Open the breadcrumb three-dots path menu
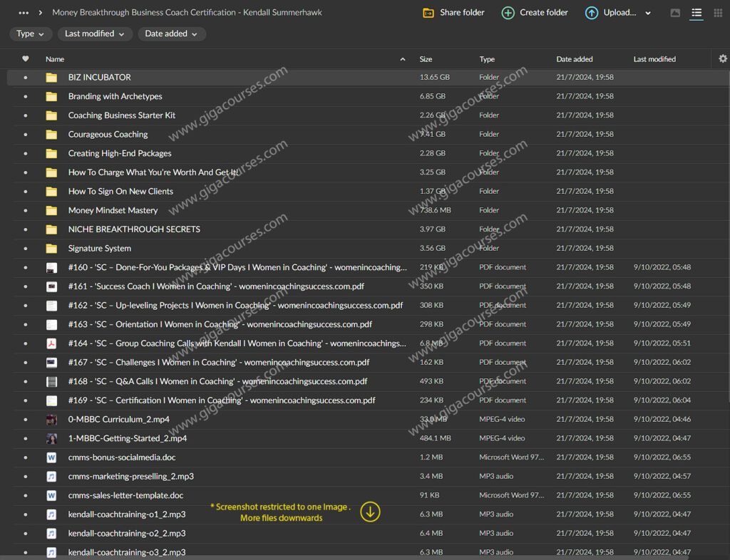The height and width of the screenshot is (560, 730). 24,13
